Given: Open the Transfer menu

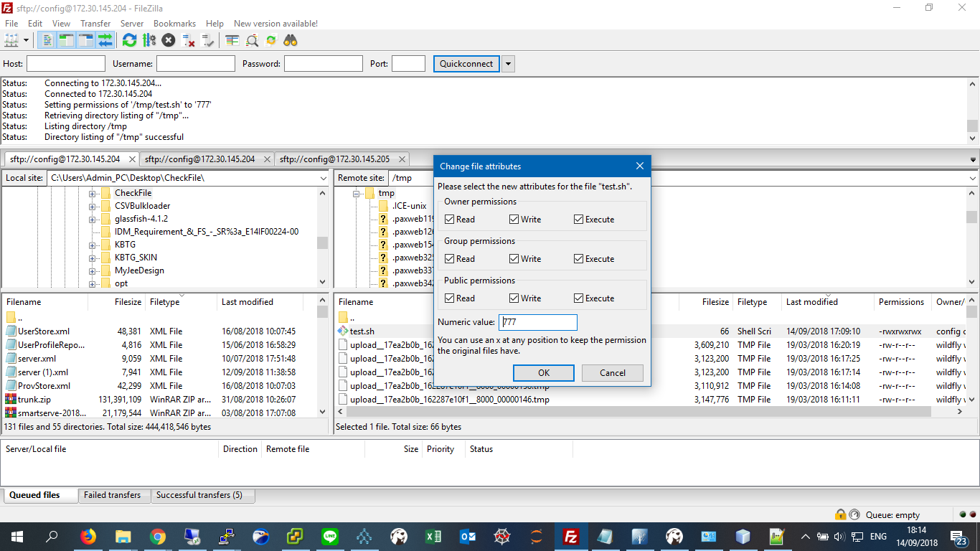Looking at the screenshot, I should click(95, 24).
